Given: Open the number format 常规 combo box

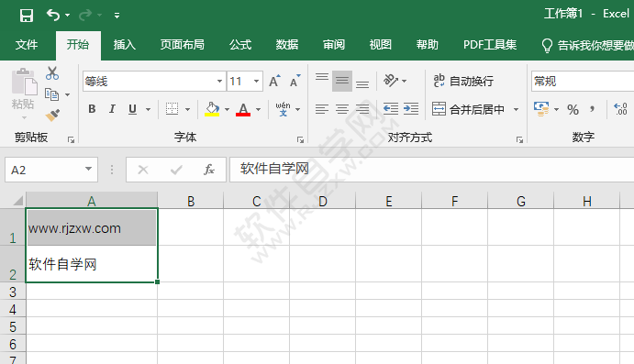Looking at the screenshot, I should 583,82.
